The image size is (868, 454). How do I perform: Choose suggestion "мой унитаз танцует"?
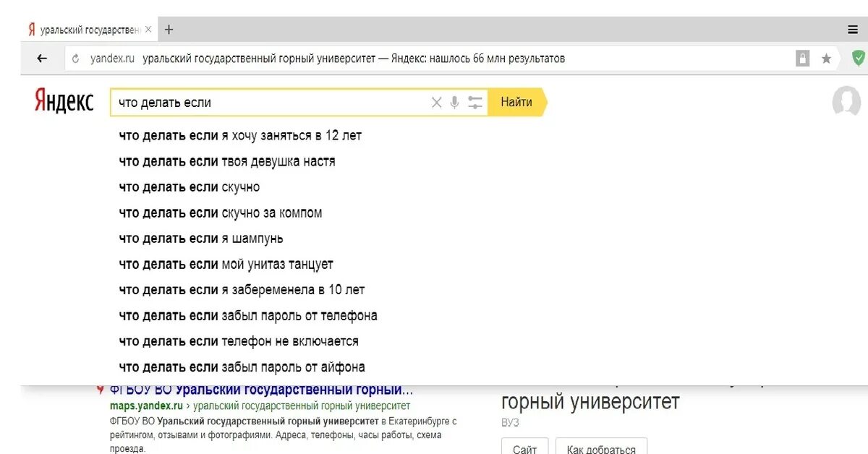coord(226,265)
